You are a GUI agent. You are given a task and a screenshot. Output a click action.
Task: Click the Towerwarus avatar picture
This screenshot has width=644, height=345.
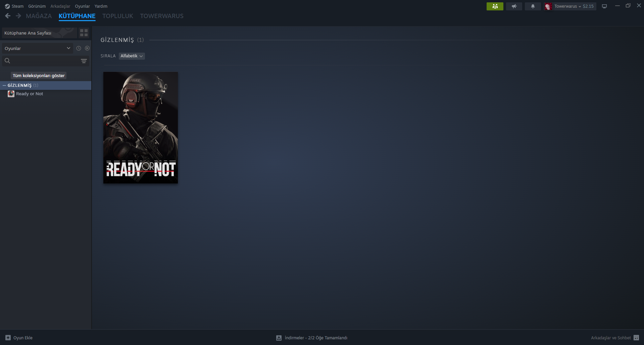pos(548,6)
